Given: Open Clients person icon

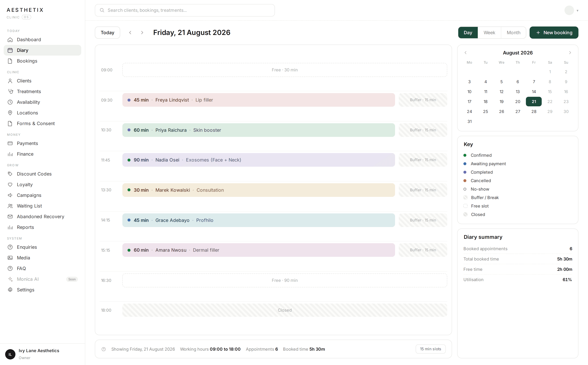Looking at the screenshot, I should point(10,81).
